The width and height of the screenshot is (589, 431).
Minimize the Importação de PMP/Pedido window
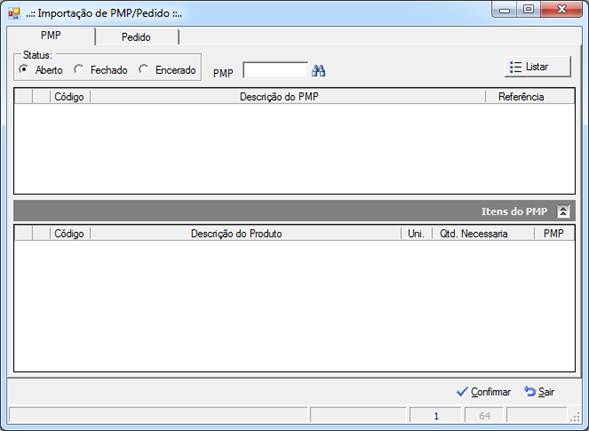click(504, 9)
